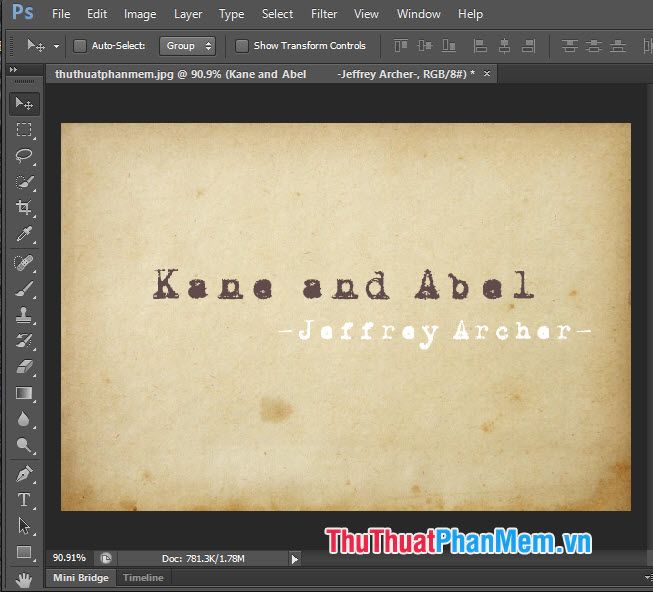
Task: Open the Type menu
Action: (232, 14)
